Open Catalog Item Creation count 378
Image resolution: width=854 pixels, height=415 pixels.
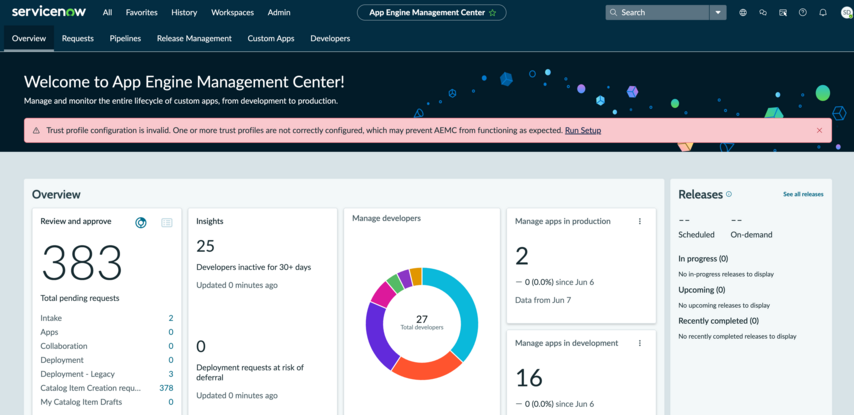(166, 388)
